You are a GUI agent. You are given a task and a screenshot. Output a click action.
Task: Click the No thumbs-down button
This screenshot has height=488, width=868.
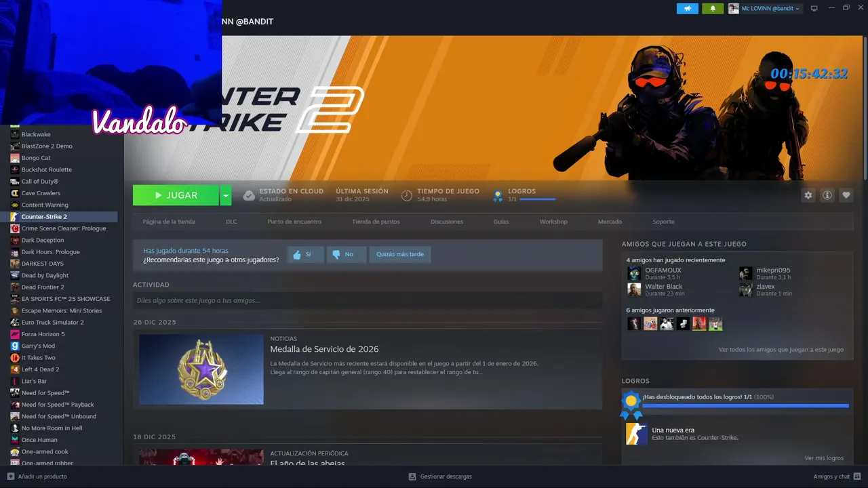coord(347,255)
